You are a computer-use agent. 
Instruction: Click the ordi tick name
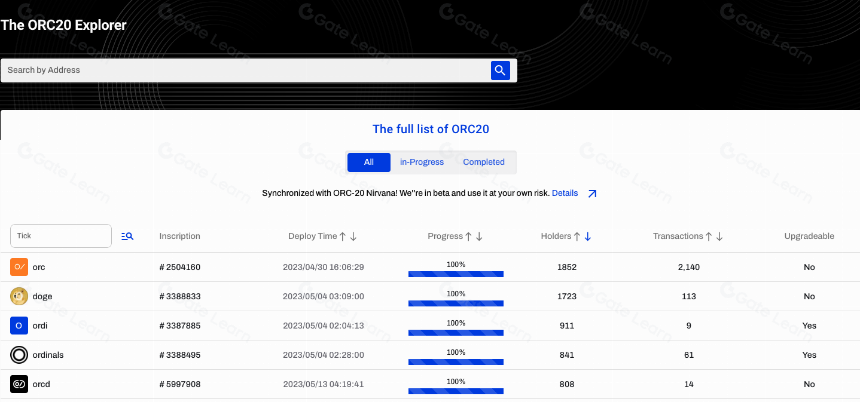click(40, 326)
